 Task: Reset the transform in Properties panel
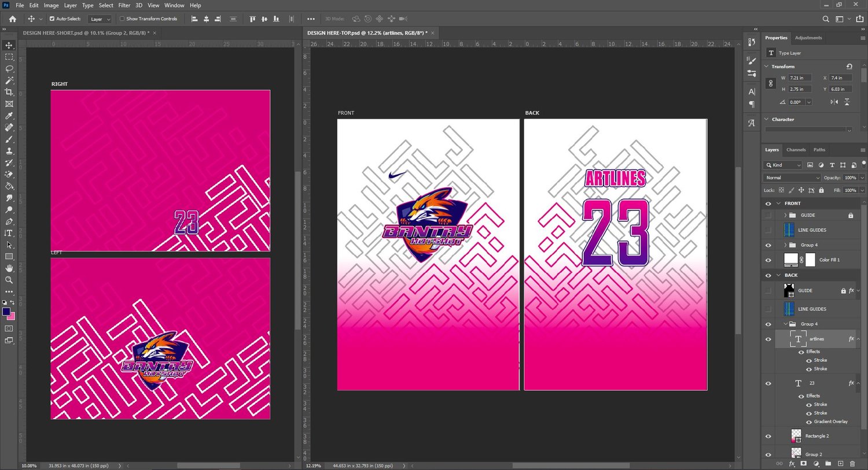click(x=849, y=66)
